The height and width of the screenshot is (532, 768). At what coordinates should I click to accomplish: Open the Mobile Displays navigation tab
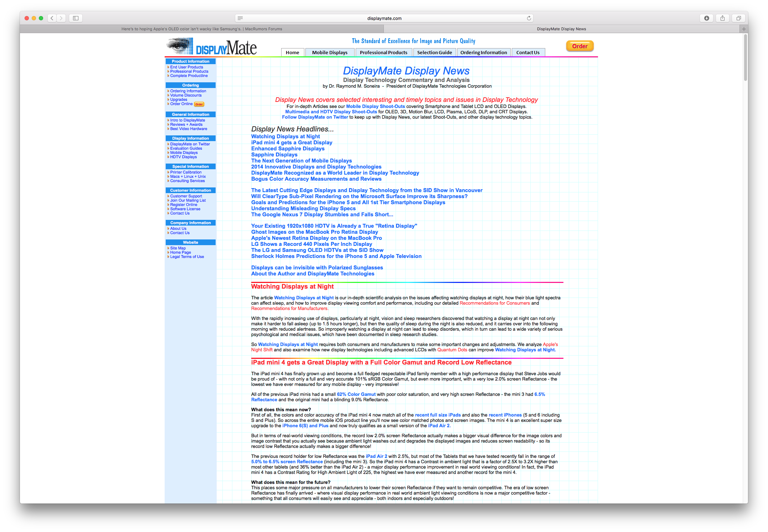click(x=330, y=52)
